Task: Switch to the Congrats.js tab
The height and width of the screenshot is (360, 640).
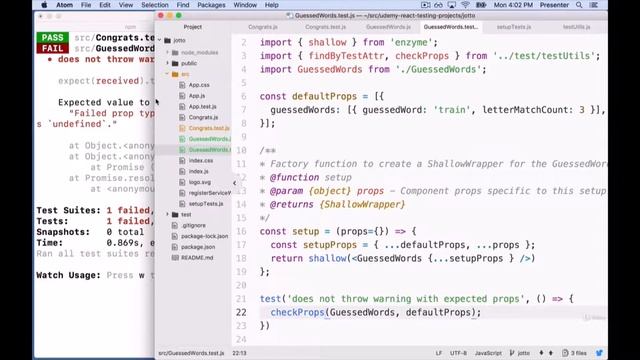Action: [262, 27]
